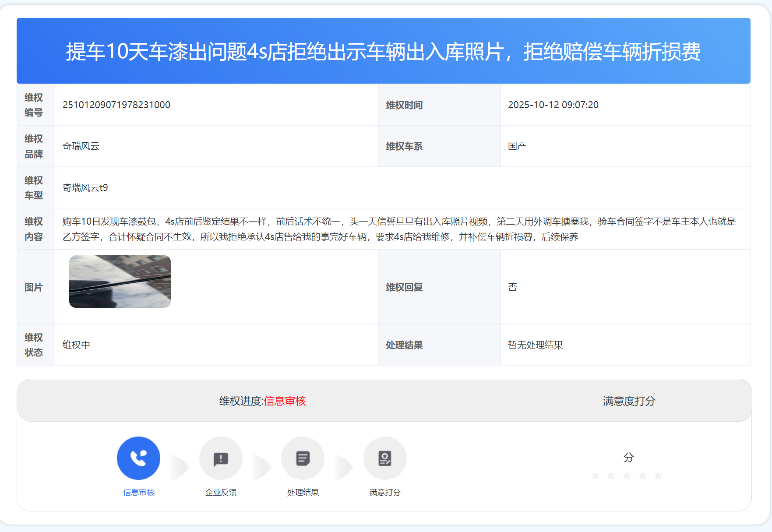Open the 处理结果 document step icon
772x532 pixels.
click(303, 458)
